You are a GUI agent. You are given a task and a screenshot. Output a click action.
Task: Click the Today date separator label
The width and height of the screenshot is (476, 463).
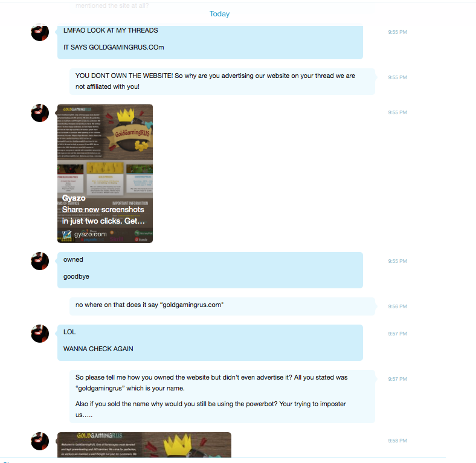pos(219,14)
